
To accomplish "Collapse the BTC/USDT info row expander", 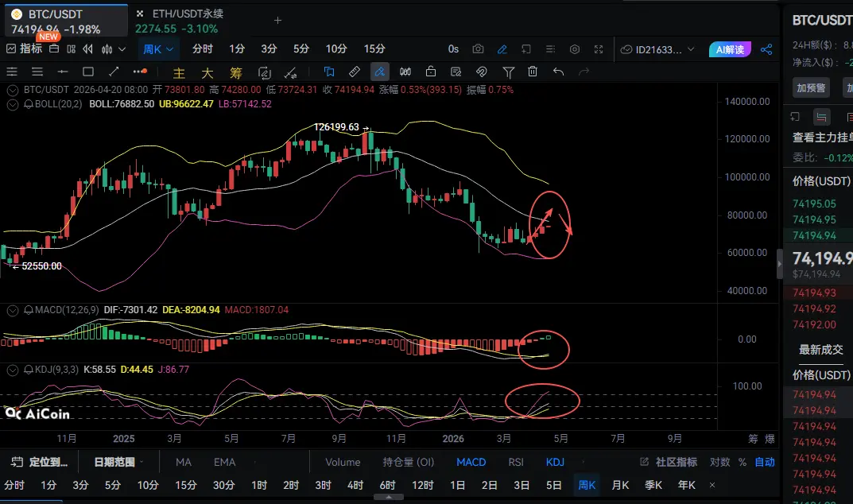I will 12,90.
